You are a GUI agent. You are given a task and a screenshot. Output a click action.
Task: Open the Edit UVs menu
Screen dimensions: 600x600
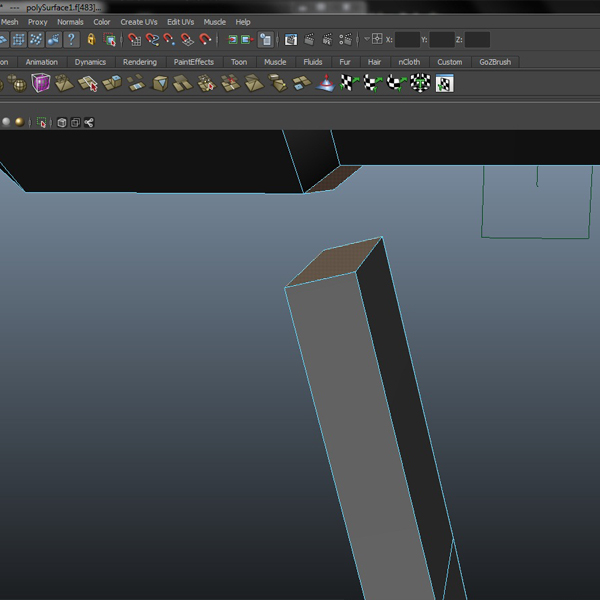point(180,22)
